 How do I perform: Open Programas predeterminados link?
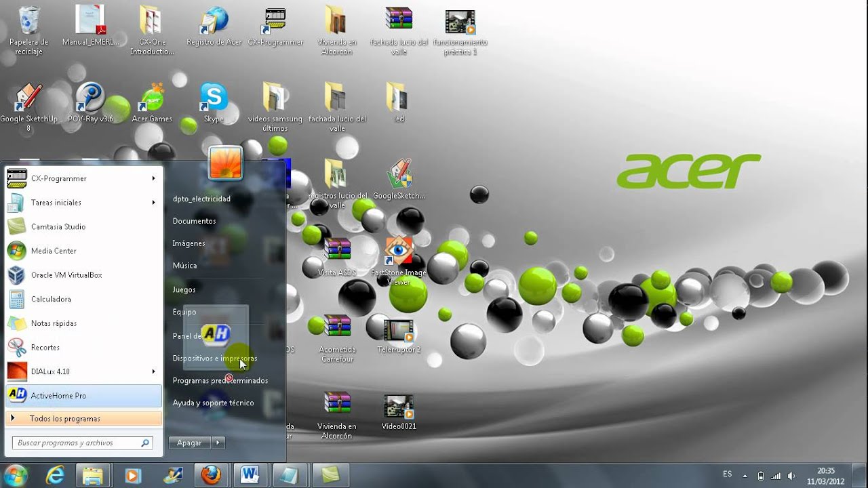click(220, 380)
